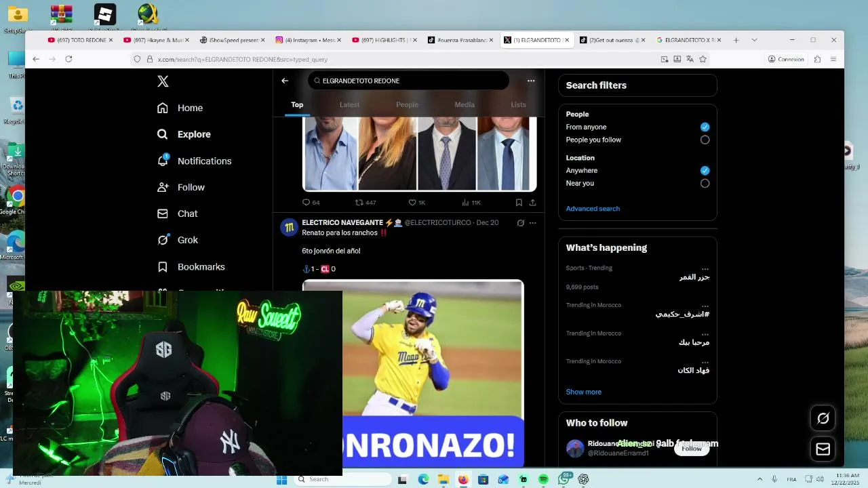Select Location 'Anywhere' option
Viewport: 868px width, 488px height.
pos(705,170)
